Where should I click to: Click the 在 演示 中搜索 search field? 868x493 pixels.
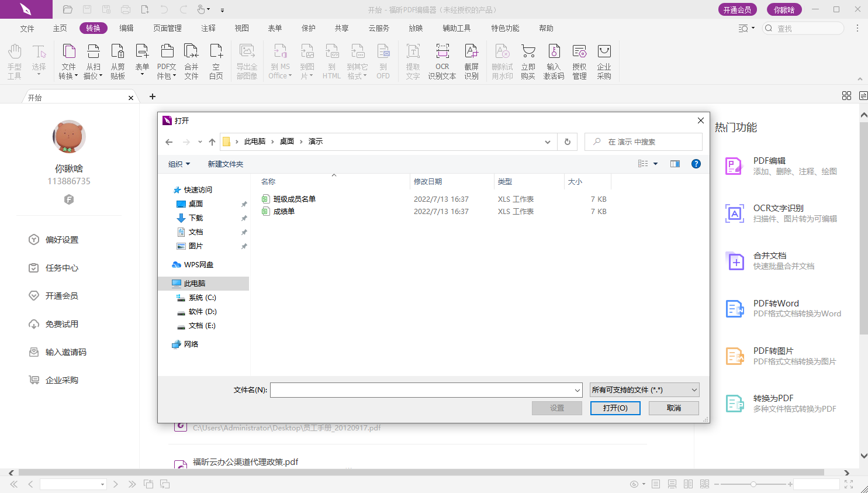(x=649, y=142)
